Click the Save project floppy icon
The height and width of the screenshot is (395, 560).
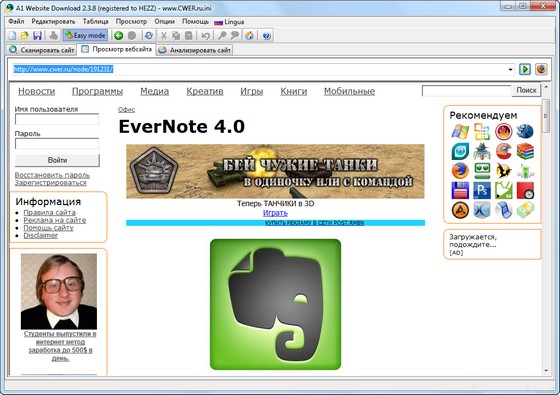click(37, 35)
